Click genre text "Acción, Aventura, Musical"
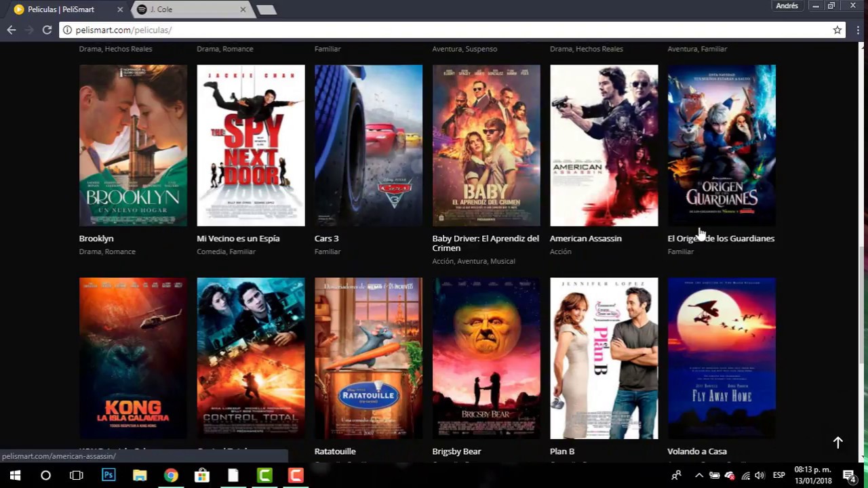868x488 pixels. 473,261
